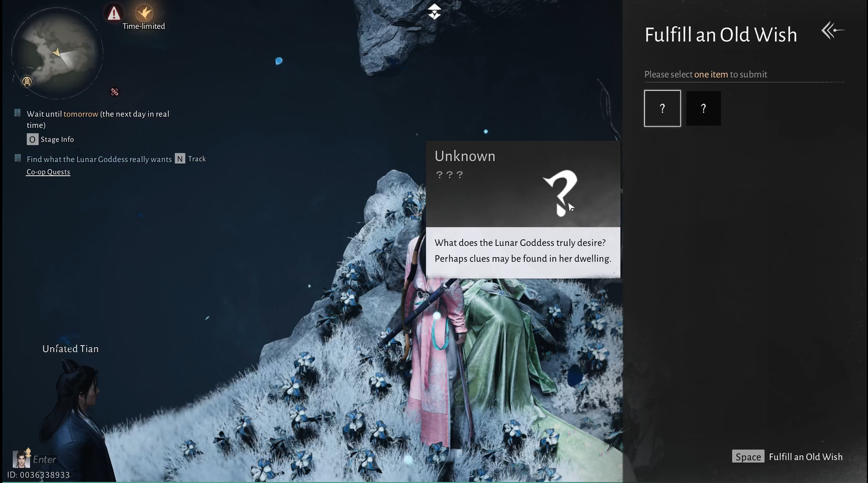Select the second unknown item slot

click(x=704, y=108)
